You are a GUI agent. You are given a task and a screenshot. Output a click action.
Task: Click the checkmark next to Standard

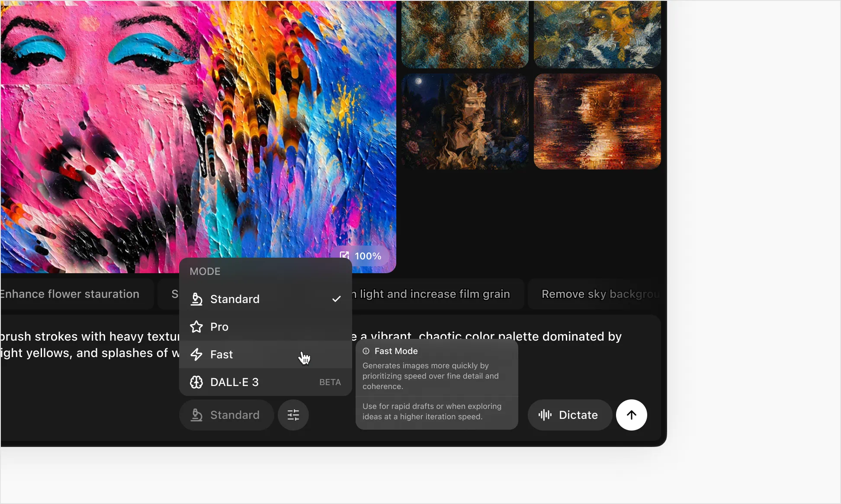click(337, 299)
